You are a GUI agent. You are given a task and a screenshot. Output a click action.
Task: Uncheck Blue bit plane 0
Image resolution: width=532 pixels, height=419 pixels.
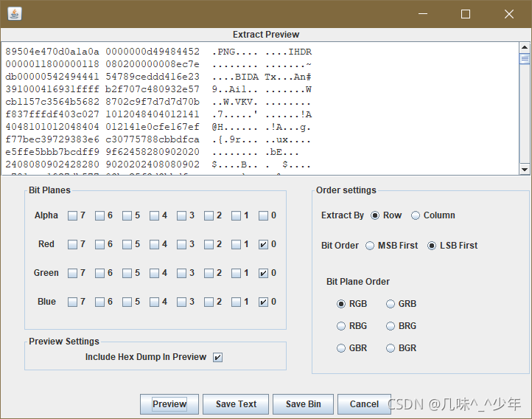tap(263, 302)
